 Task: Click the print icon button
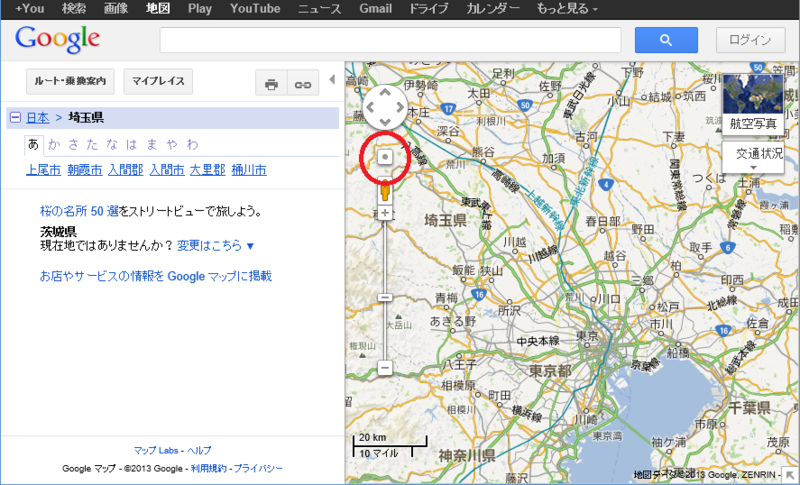point(271,84)
